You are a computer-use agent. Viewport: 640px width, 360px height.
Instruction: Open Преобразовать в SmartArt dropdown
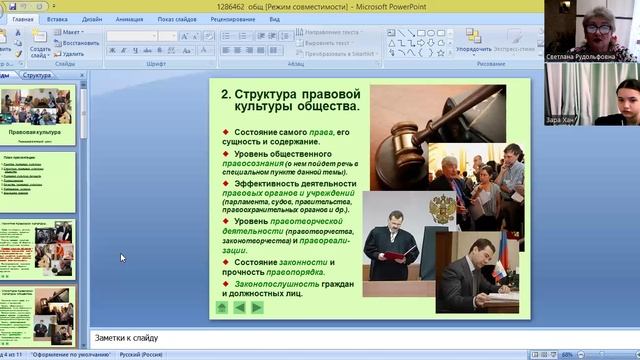(x=337, y=53)
